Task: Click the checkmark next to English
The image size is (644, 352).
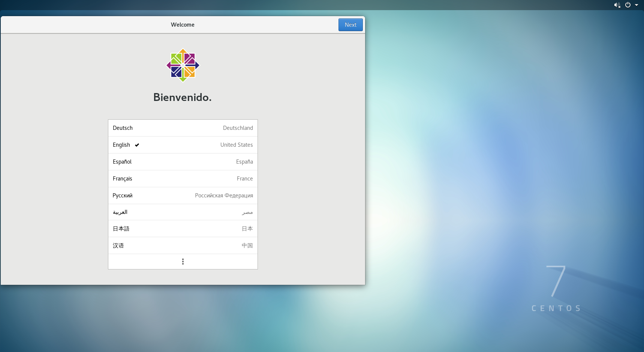Action: click(x=137, y=145)
